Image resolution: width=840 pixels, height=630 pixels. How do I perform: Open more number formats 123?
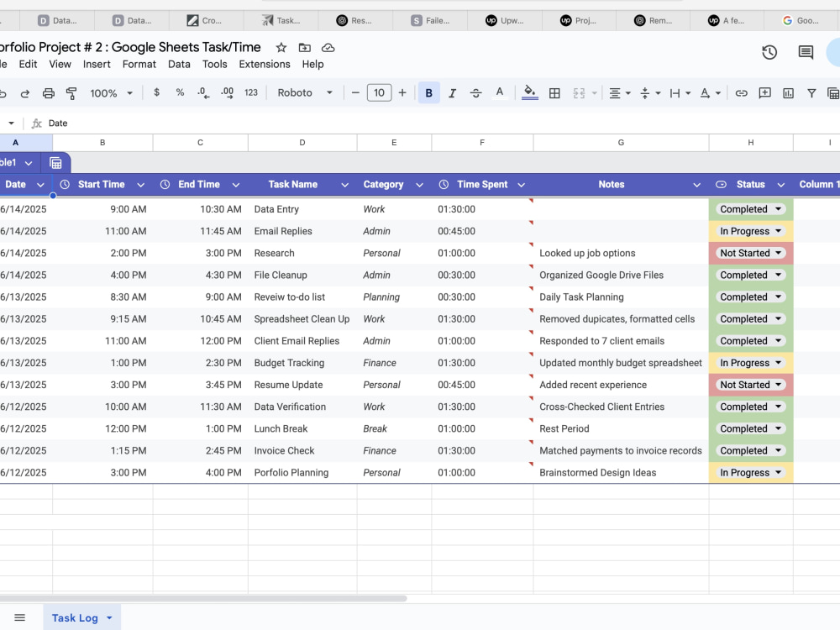pos(251,92)
